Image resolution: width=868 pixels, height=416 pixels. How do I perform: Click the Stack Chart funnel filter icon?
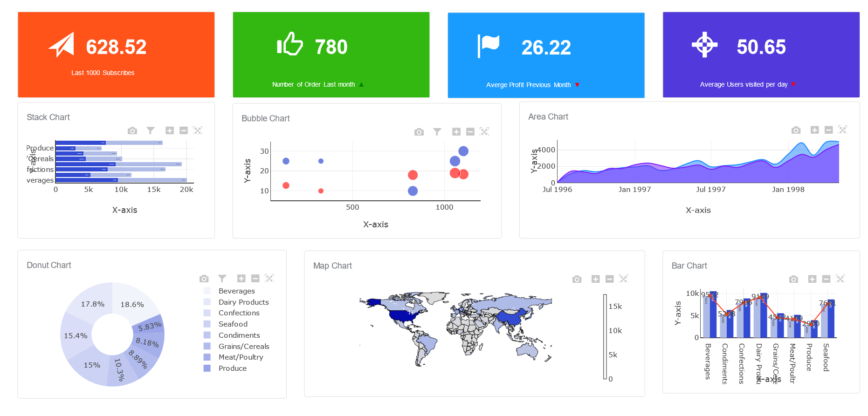151,130
